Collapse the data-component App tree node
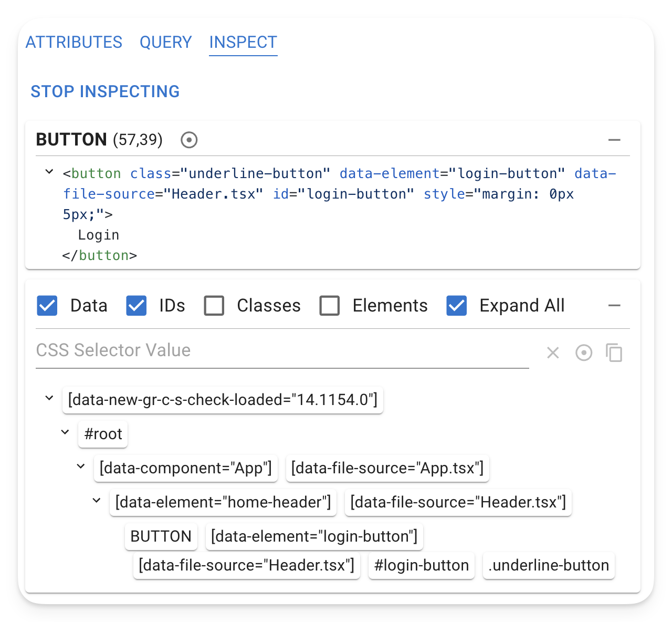The height and width of the screenshot is (622, 672). tap(81, 466)
